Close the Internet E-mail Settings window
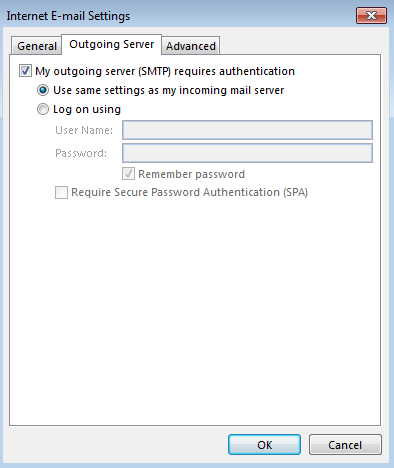The height and width of the screenshot is (468, 394). [x=371, y=15]
